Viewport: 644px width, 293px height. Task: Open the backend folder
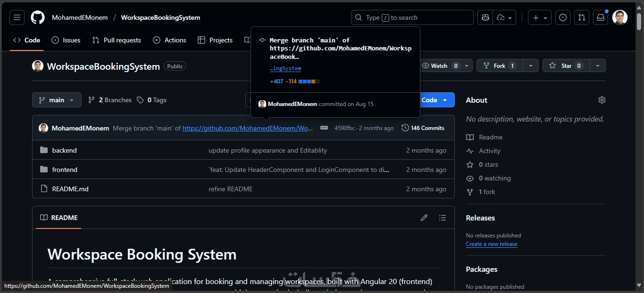pyautogui.click(x=64, y=150)
